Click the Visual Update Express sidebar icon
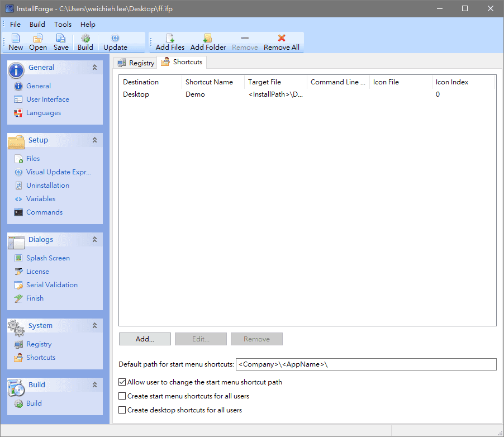Screen dimensions: 504x437 18,172
